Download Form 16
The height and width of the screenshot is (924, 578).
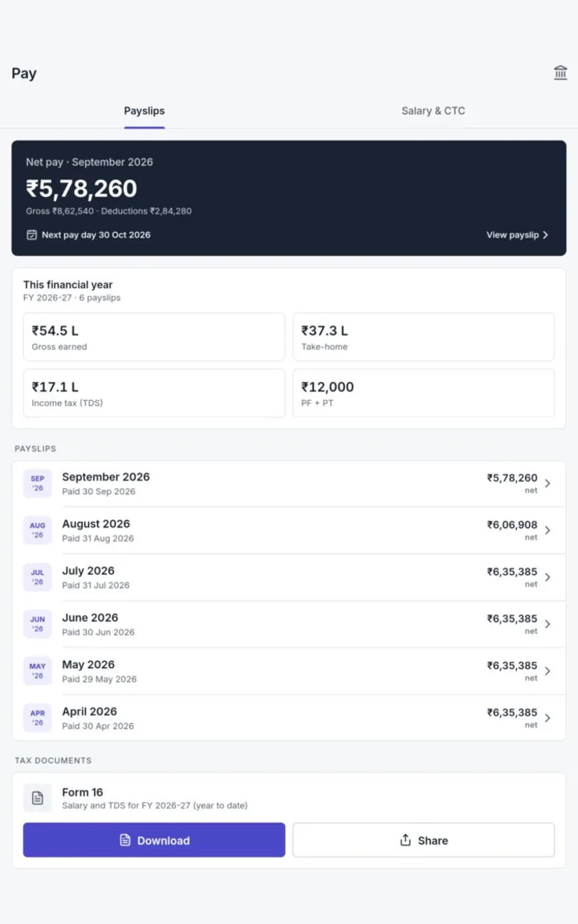point(154,841)
